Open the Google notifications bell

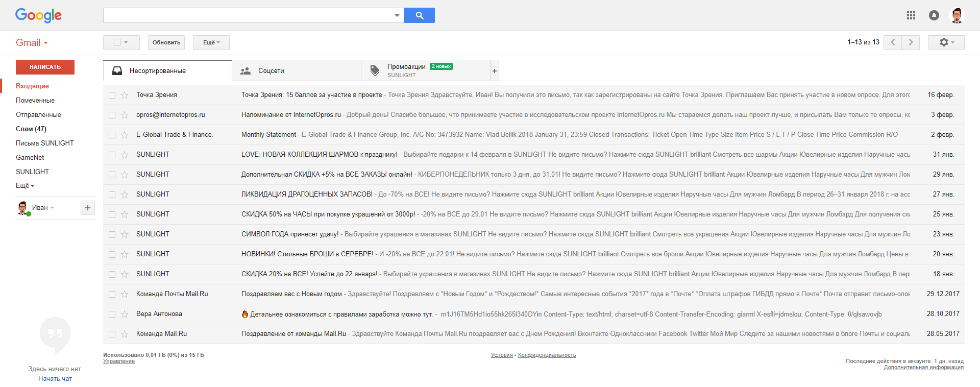point(934,15)
